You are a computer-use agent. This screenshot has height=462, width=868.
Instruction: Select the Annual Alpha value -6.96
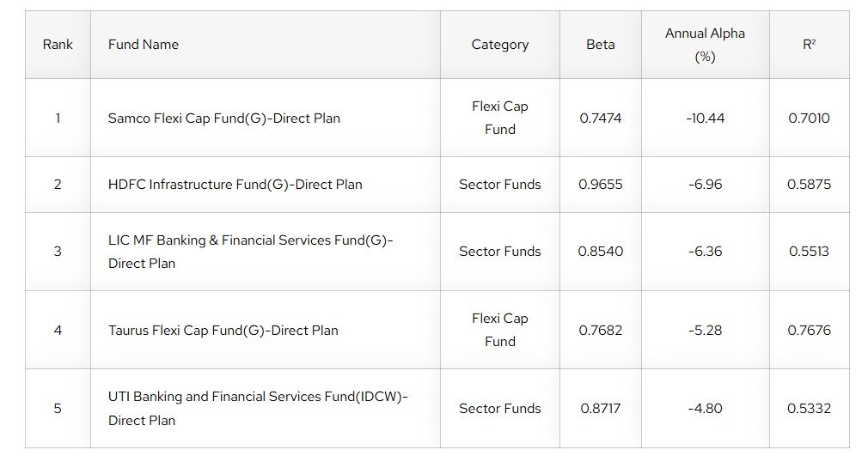pos(705,185)
